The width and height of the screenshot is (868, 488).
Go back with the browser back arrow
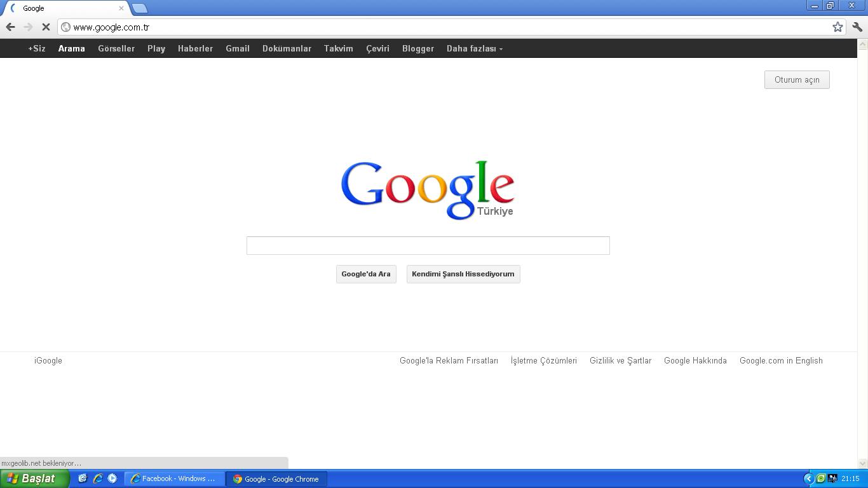point(10,27)
